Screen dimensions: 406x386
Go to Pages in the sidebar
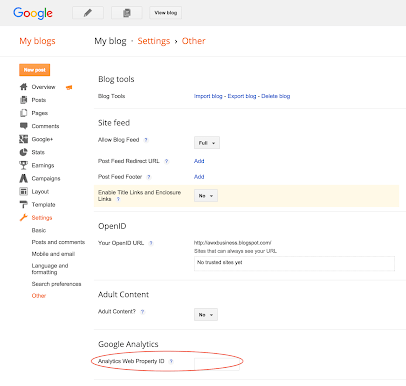(x=40, y=113)
